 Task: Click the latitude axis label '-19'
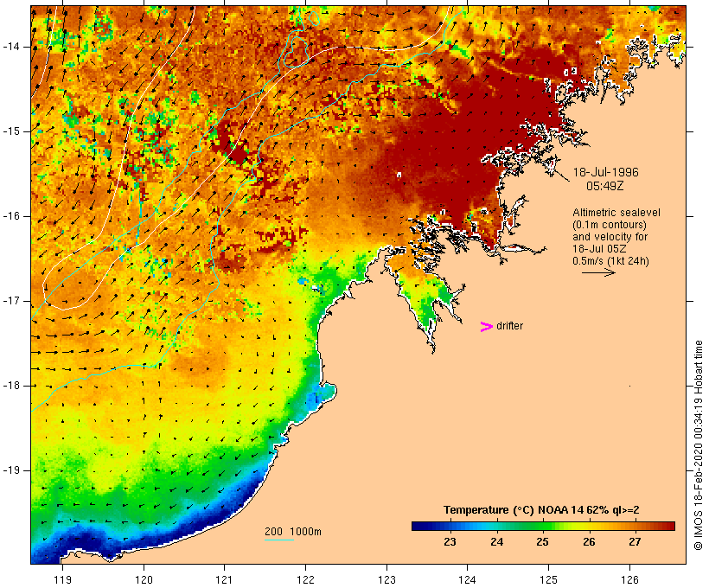coord(11,470)
